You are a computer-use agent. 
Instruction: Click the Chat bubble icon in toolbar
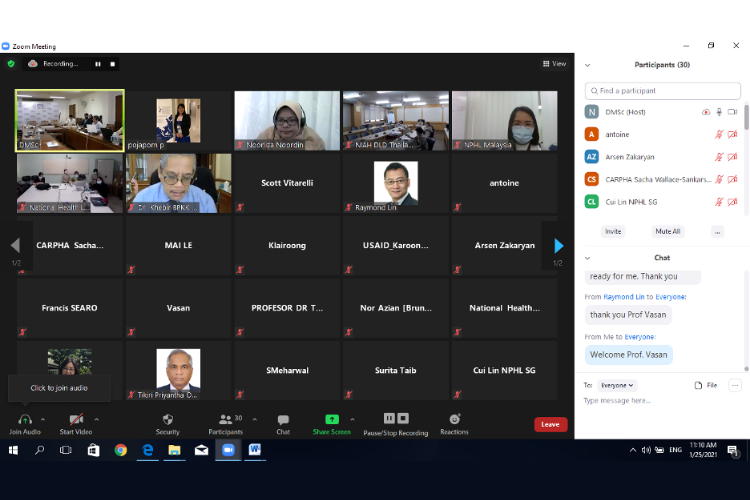click(283, 420)
